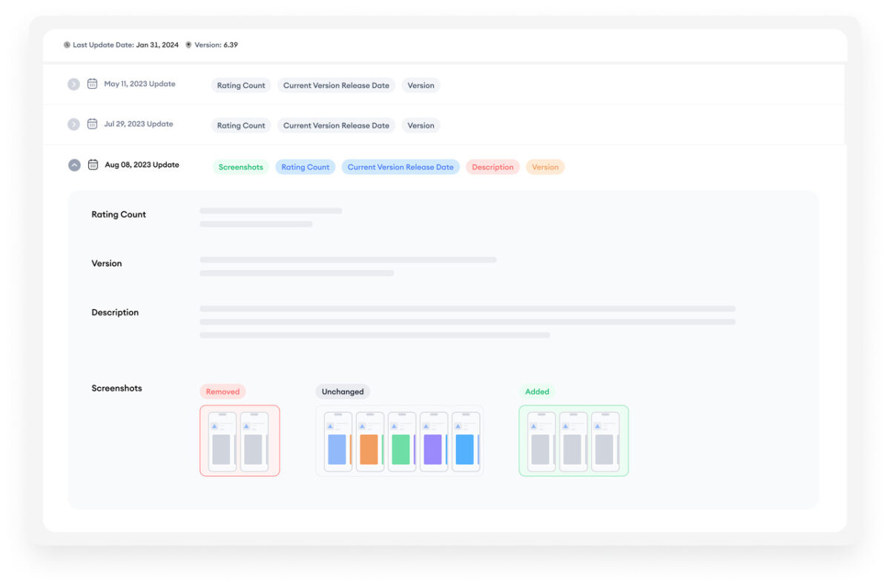Open third added screenshot thumbnail
This screenshot has height=588, width=890.
click(605, 442)
